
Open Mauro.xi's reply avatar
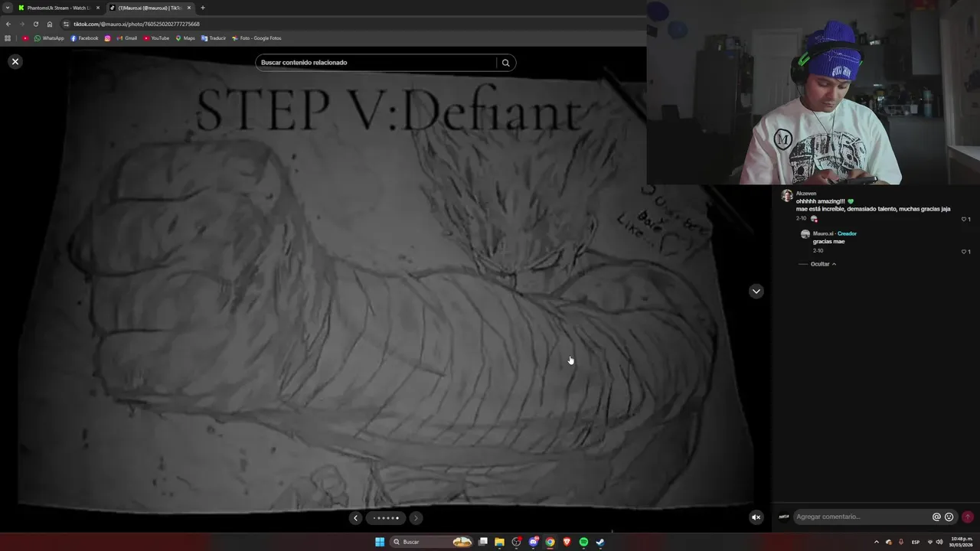805,234
